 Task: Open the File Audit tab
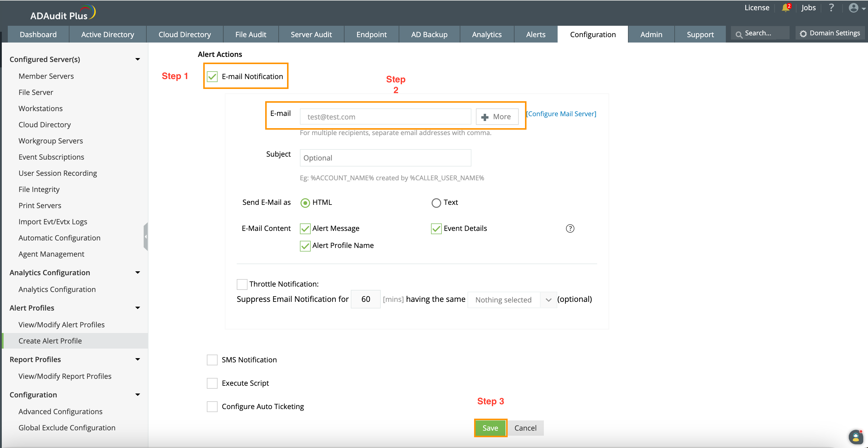pos(250,34)
